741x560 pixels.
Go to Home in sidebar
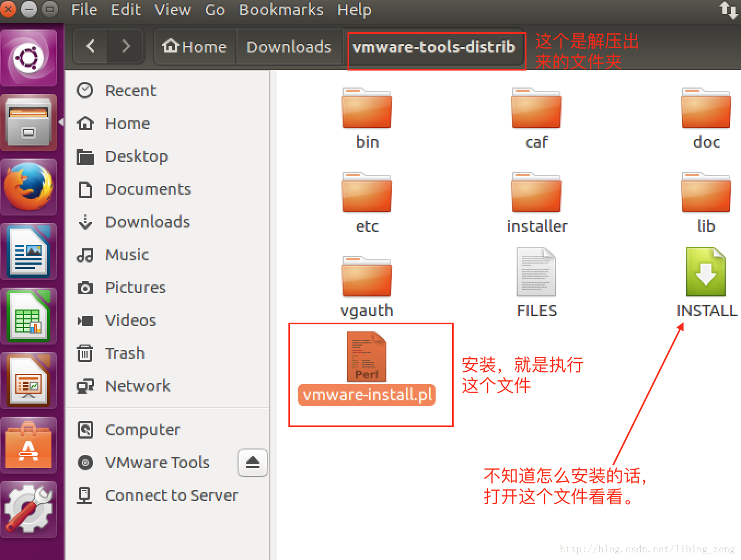167,123
